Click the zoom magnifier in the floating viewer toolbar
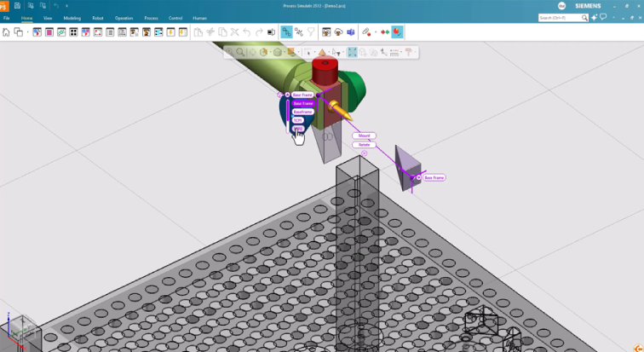Viewport: 644px width, 352px height. pyautogui.click(x=241, y=52)
